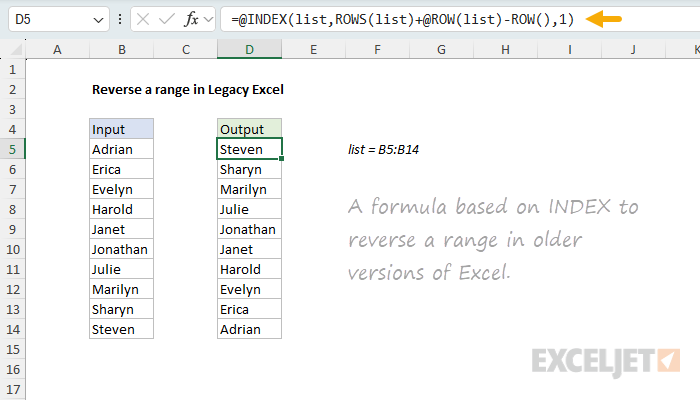Select Output cell 'Harold'

point(250,269)
